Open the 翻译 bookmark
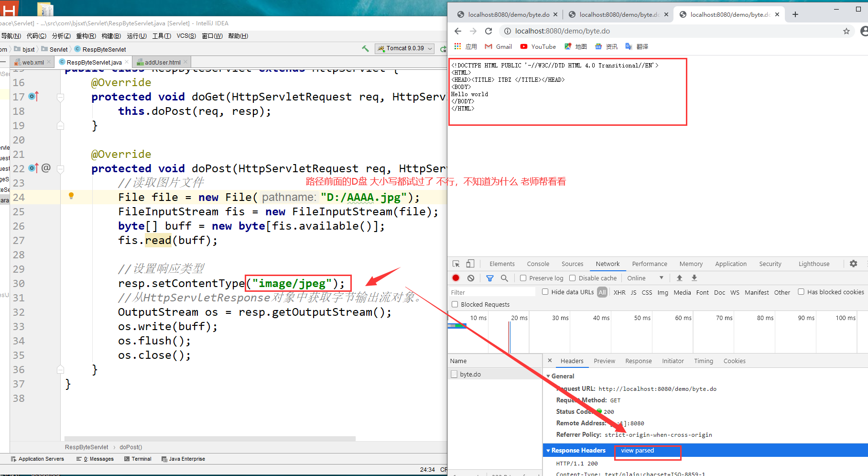868x476 pixels. click(x=637, y=46)
